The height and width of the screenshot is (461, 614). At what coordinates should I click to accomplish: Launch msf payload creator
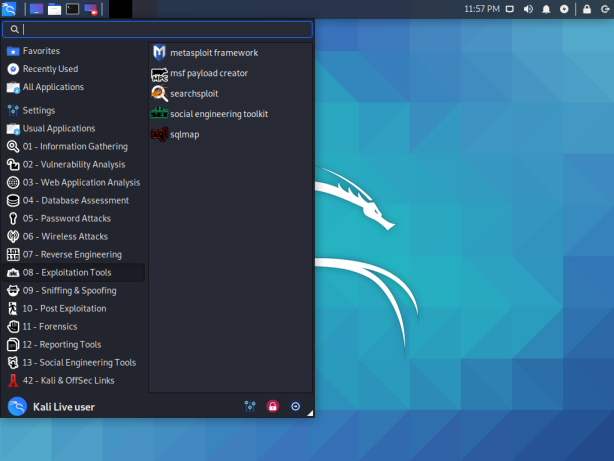pos(230,73)
